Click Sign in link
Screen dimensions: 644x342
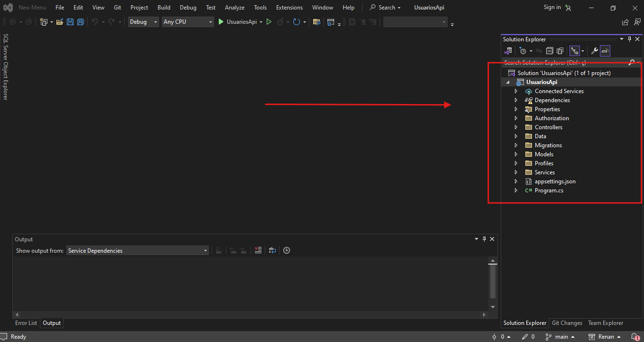coord(552,7)
